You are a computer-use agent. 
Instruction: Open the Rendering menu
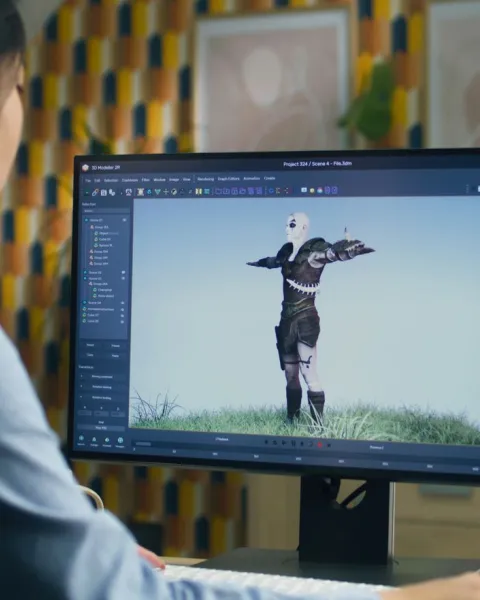pyautogui.click(x=206, y=179)
